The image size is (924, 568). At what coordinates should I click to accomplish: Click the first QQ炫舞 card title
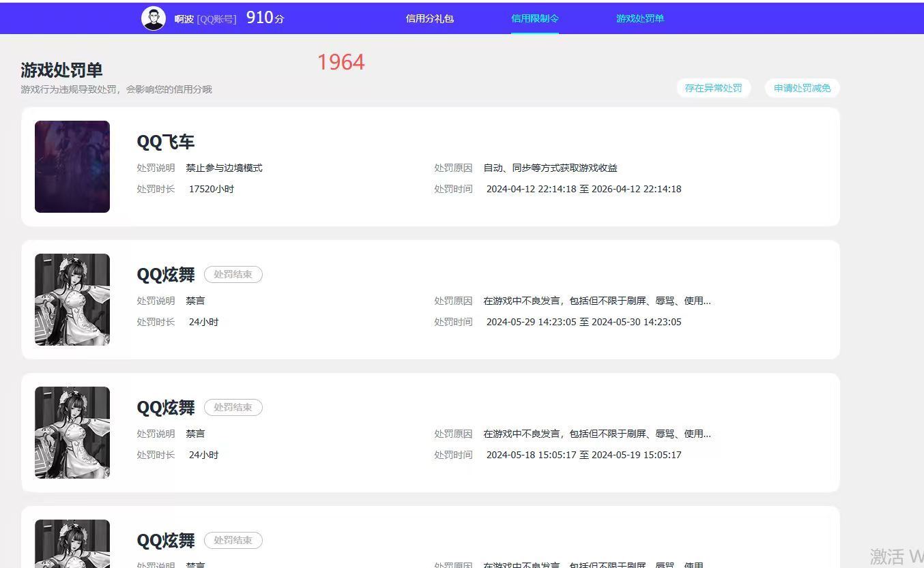coord(164,274)
